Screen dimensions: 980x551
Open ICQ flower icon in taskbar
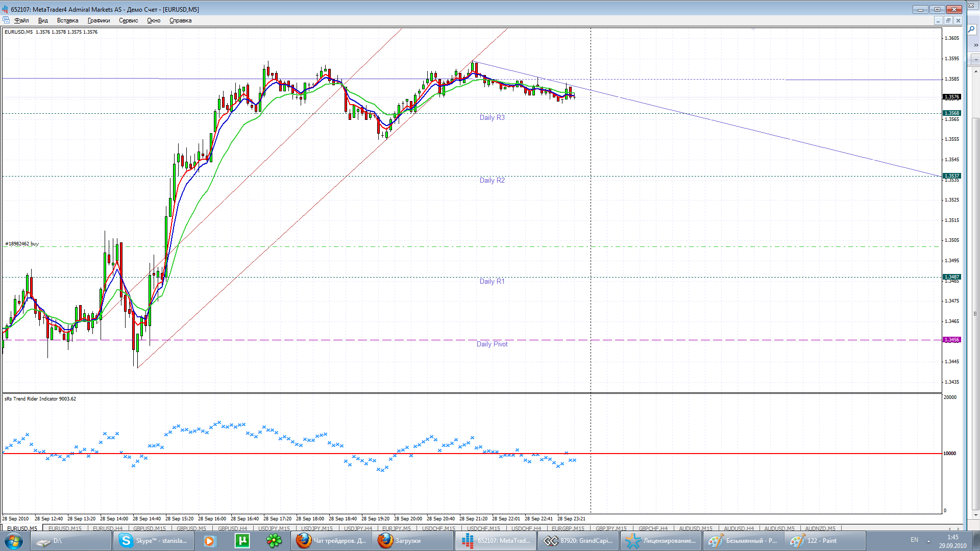274,541
